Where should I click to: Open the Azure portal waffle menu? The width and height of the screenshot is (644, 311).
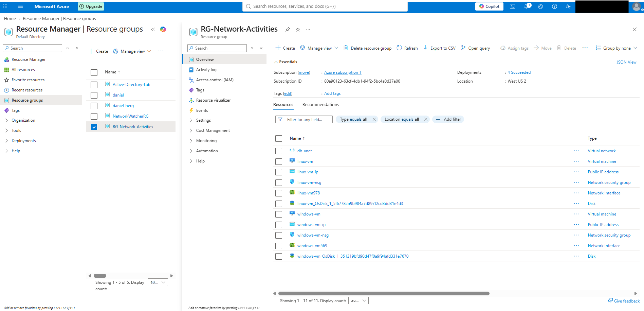[5, 6]
